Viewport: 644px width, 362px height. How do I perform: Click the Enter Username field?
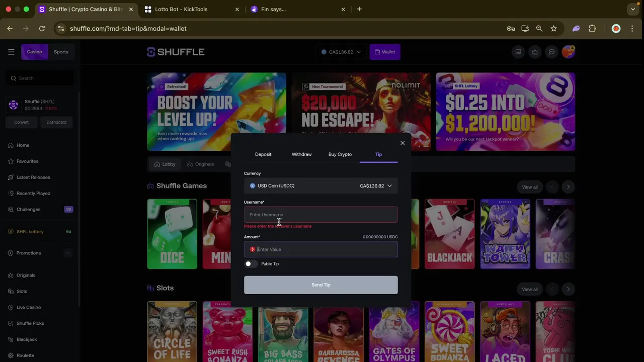click(321, 215)
